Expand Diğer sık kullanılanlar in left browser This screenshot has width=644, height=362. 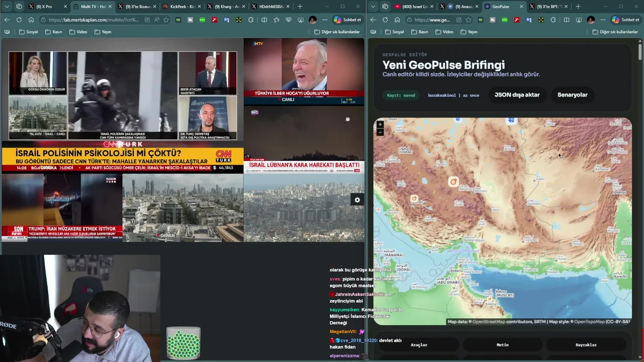click(x=337, y=32)
